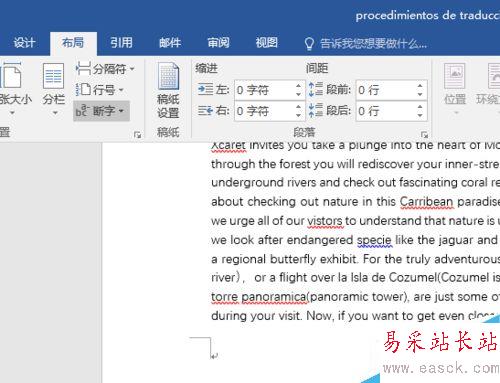Decrease 段前 spacing with down arrow

point(420,94)
